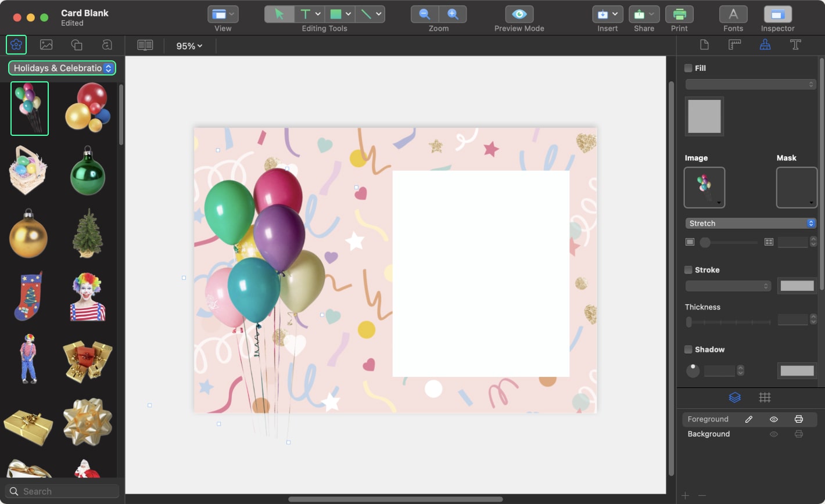Click the Shadow color swatch
825x504 pixels.
(x=797, y=370)
